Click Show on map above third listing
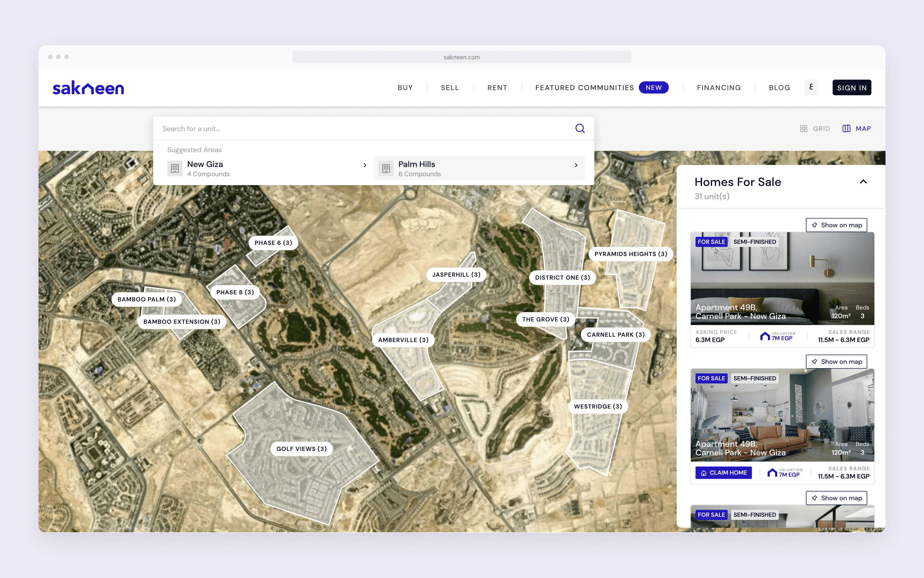Viewport: 924px width, 578px height. tap(837, 498)
